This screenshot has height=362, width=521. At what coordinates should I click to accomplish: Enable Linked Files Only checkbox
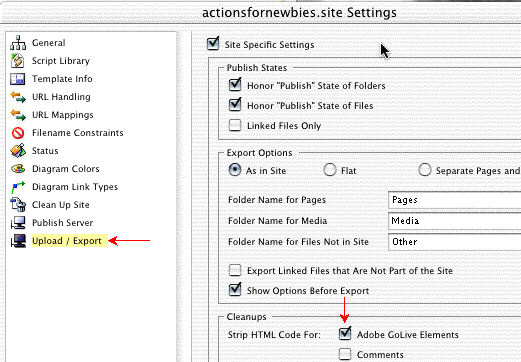click(235, 125)
